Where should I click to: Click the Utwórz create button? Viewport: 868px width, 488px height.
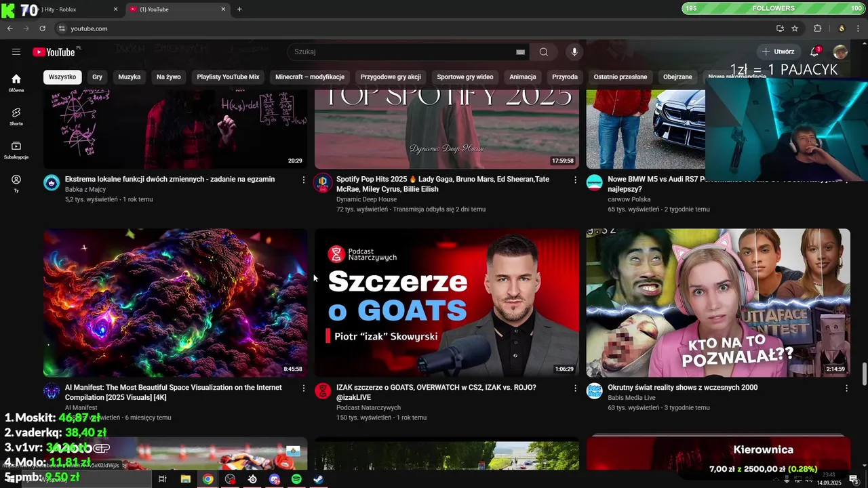click(778, 52)
